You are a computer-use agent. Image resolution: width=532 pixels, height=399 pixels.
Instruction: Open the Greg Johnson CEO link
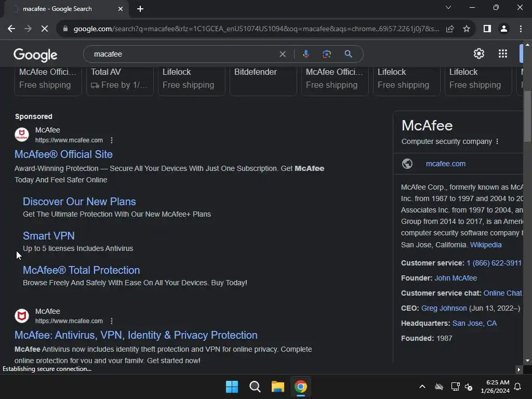point(444,309)
